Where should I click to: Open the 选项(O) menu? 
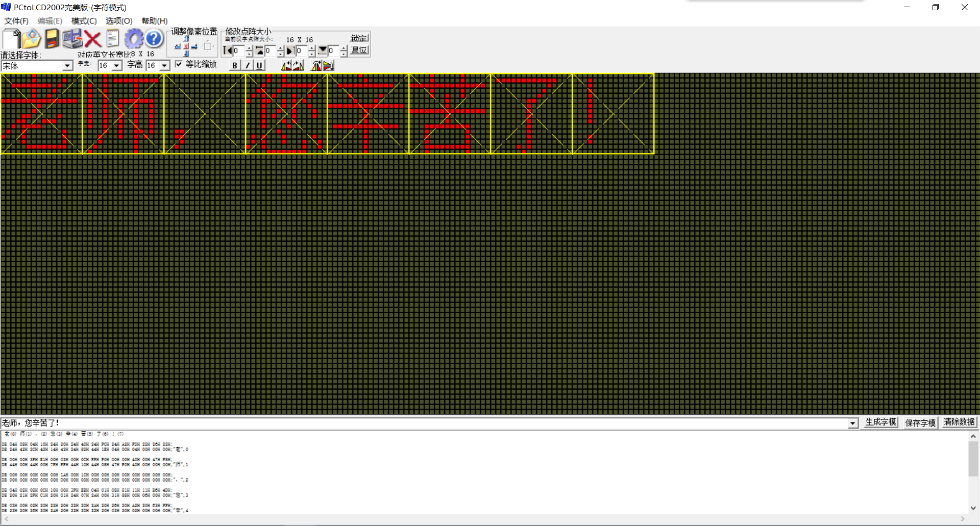click(119, 21)
